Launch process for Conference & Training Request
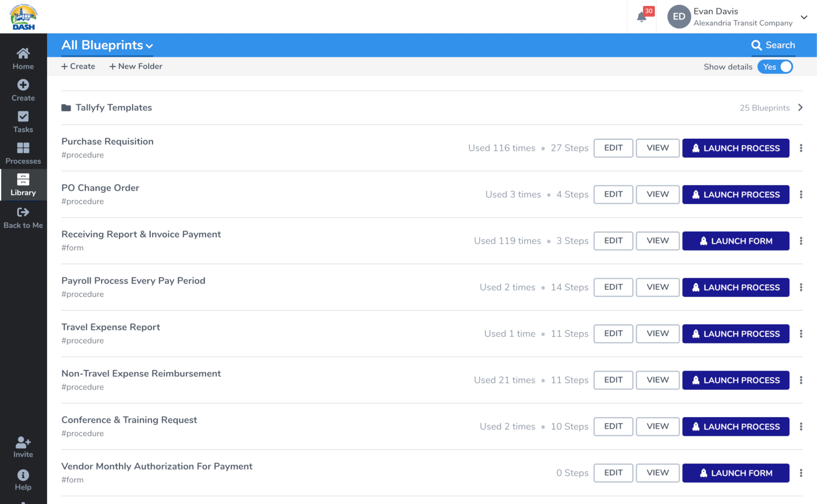The height and width of the screenshot is (504, 817). [736, 426]
